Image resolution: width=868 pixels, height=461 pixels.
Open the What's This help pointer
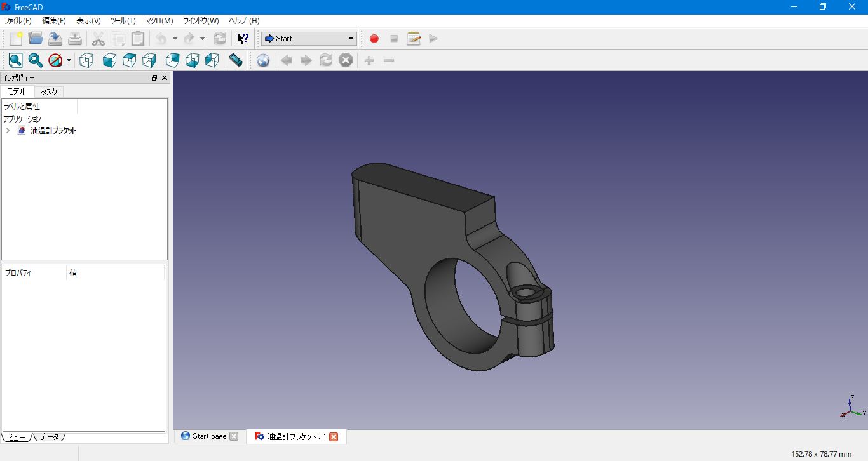tap(243, 39)
